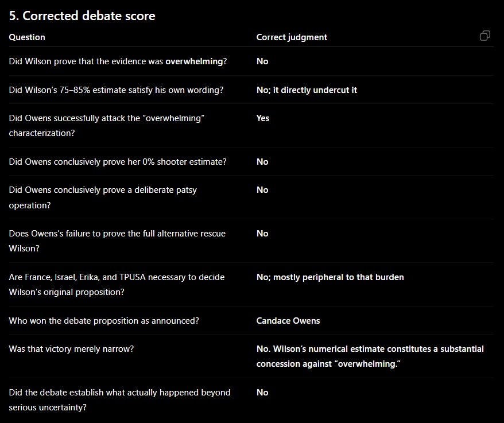Click the bold word 'overwhelming' in first row

(194, 61)
